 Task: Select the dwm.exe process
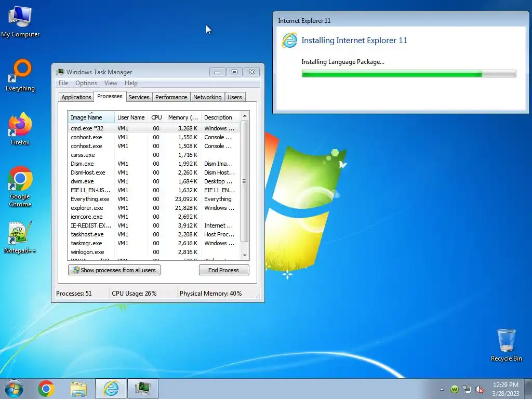click(154, 181)
